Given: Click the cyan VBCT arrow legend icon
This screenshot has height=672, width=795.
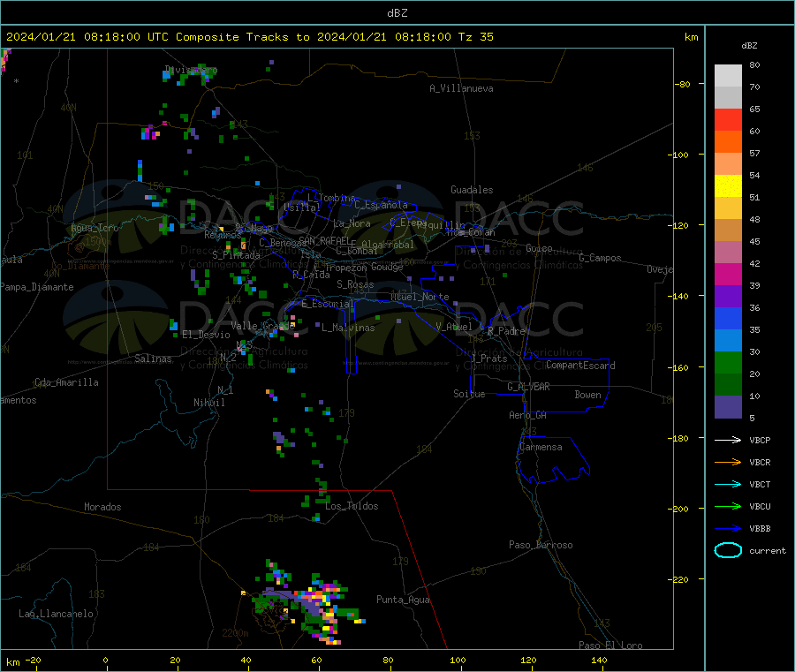Looking at the screenshot, I should tap(728, 485).
